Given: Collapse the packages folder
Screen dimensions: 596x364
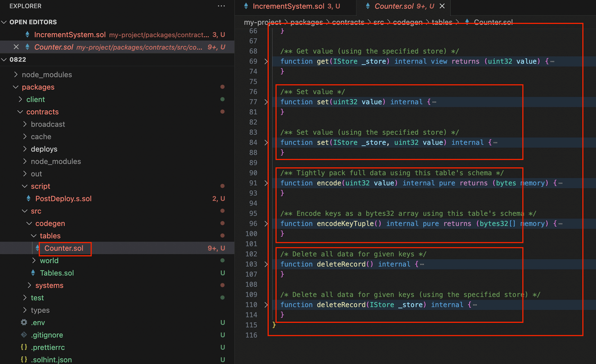Looking at the screenshot, I should click(x=16, y=87).
